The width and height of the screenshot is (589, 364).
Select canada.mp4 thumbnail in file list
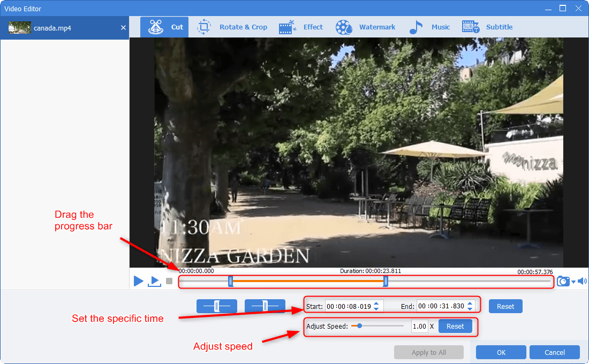coord(19,28)
